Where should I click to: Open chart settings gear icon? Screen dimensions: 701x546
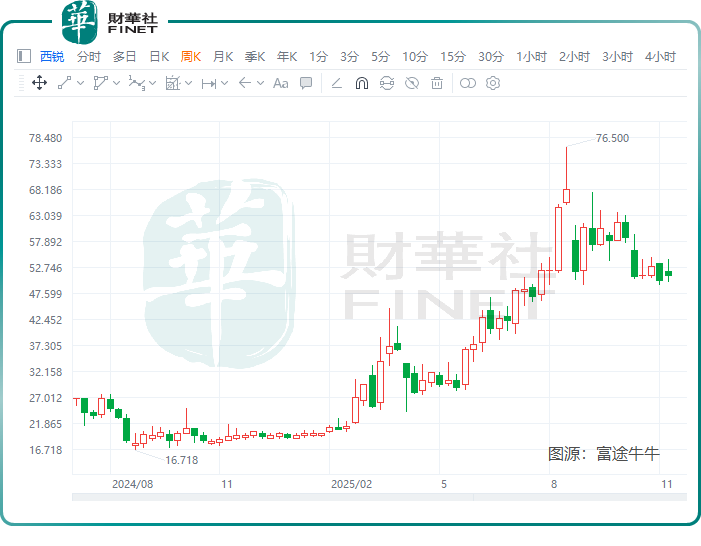492,83
